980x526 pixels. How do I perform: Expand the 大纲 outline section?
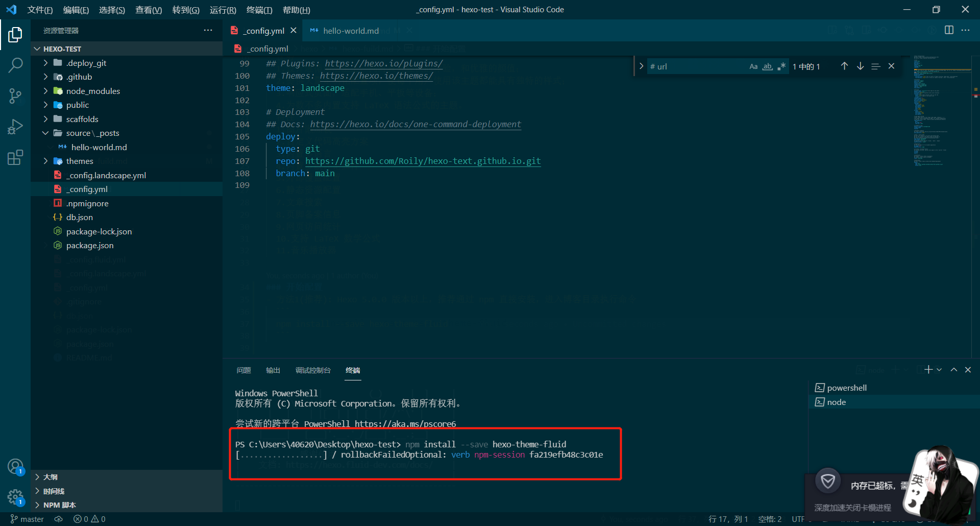pyautogui.click(x=127, y=477)
